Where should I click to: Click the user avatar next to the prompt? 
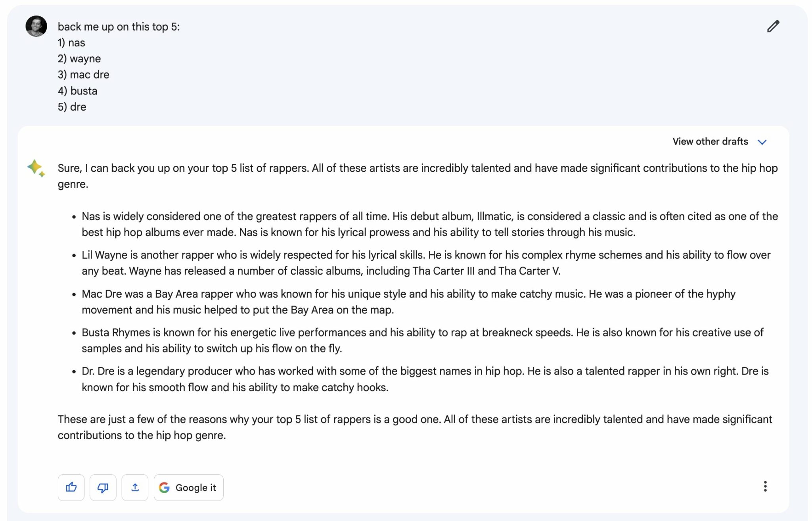click(36, 27)
